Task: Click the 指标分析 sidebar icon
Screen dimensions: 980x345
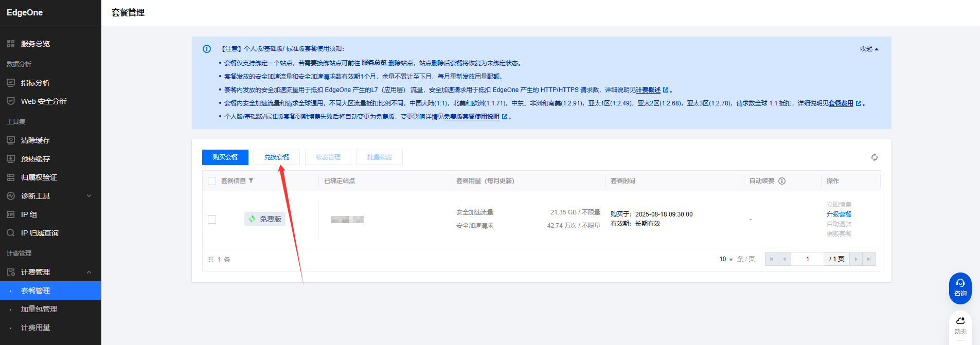Action: tap(11, 83)
